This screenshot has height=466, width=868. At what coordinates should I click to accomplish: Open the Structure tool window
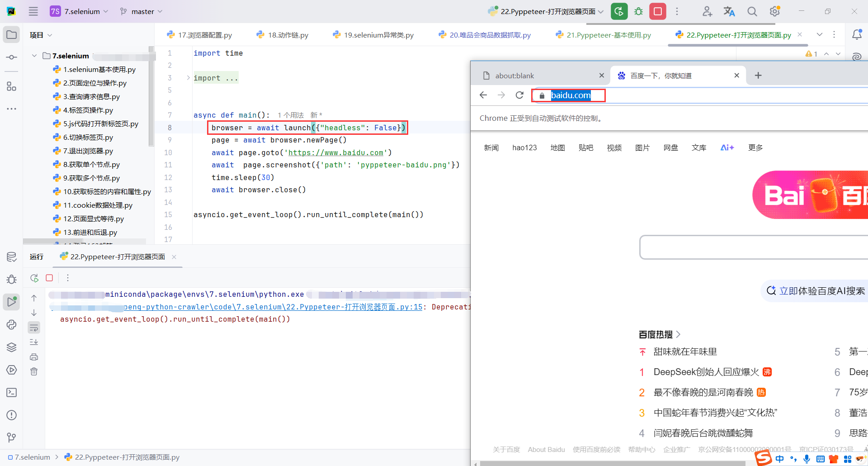click(12, 86)
